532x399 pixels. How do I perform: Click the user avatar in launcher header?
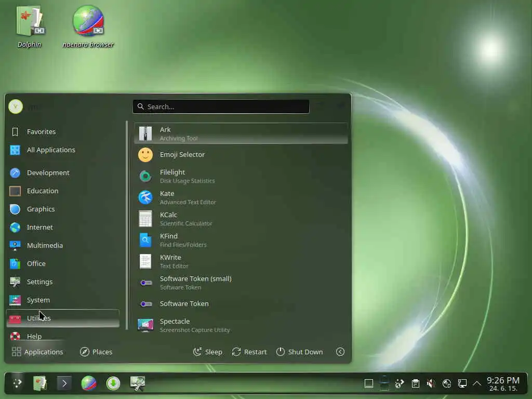(x=15, y=107)
